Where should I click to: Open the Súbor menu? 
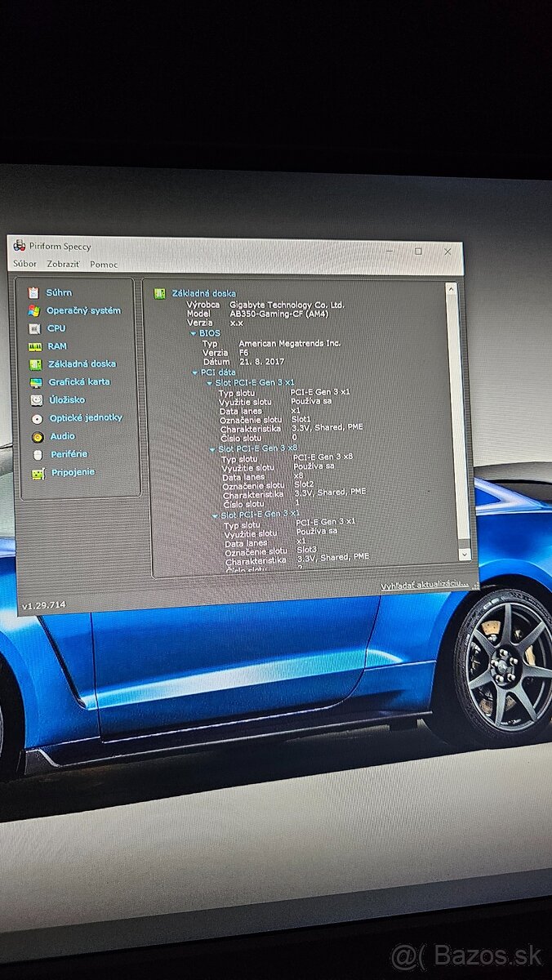(x=24, y=264)
